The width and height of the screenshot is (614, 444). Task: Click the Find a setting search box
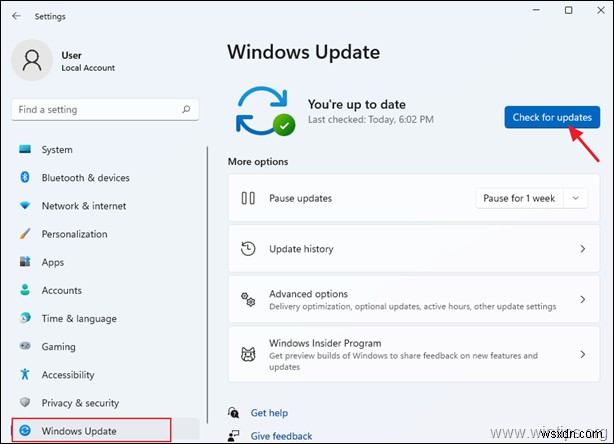(x=95, y=110)
